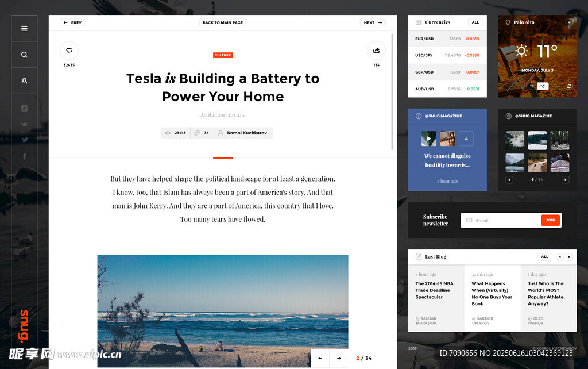This screenshot has height=369, width=588.
Task: Visit Instagram via the sidebar icon
Action: coord(24,109)
